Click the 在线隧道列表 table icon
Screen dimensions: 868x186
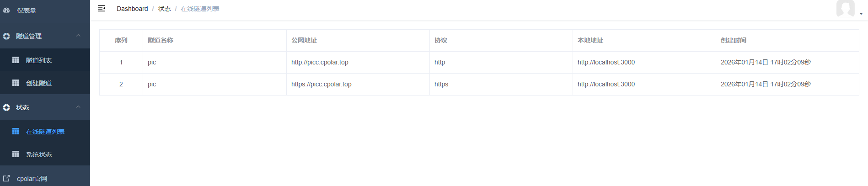16,131
